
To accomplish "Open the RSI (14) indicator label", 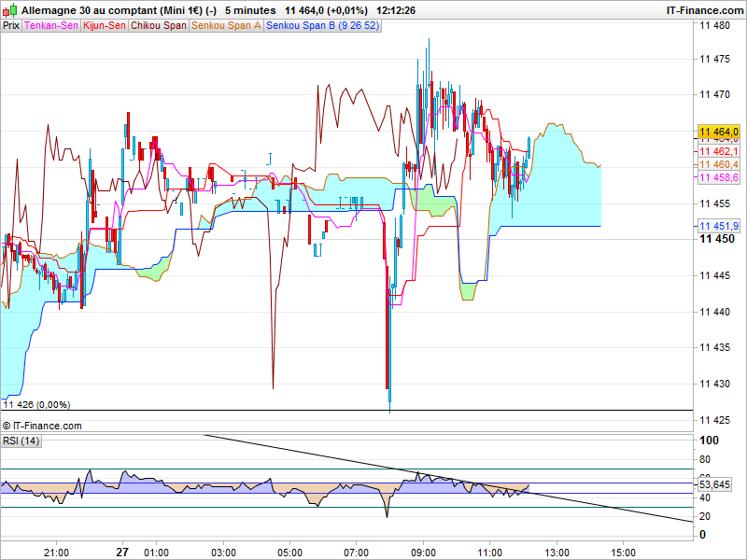I will point(21,441).
